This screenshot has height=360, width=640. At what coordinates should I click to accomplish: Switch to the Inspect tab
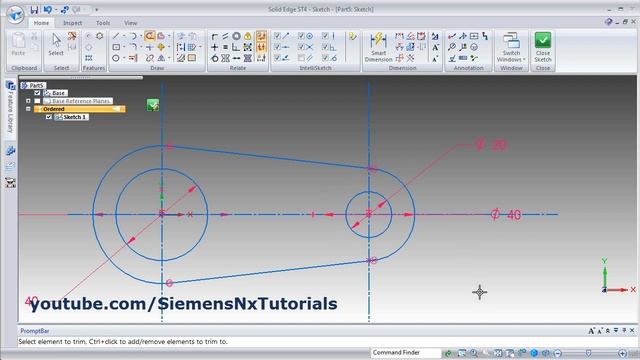(73, 23)
